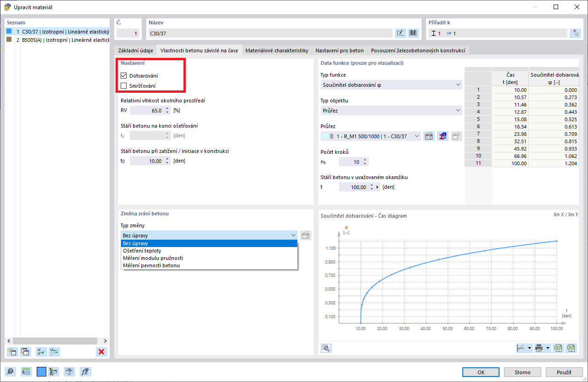Click the Storno button
This screenshot has height=382, width=588.
tap(522, 372)
